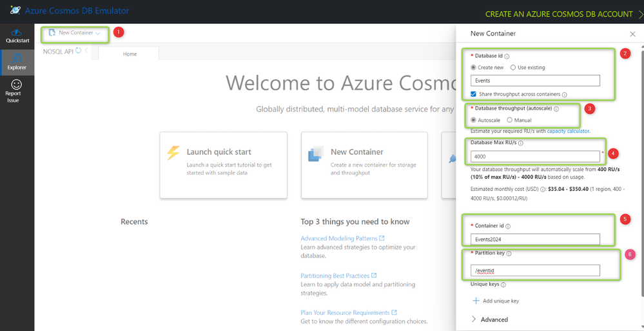Select the Create new radio button

[x=474, y=68]
